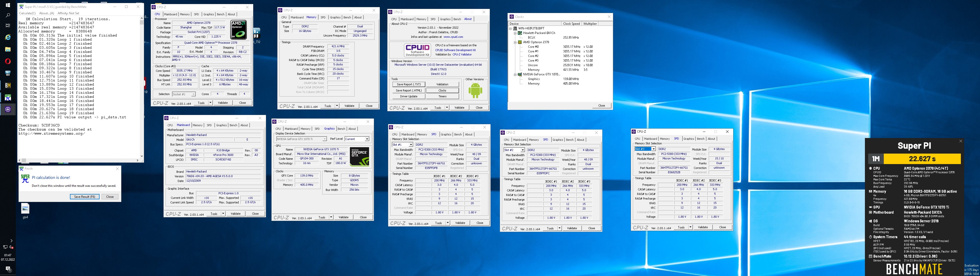Switch to CPU-Z purple chip taskbar icon

8,109
